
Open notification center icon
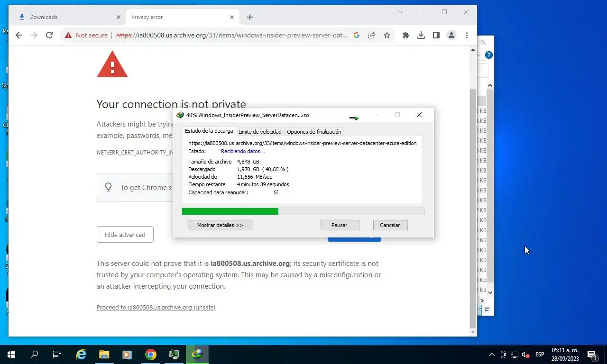click(592, 355)
